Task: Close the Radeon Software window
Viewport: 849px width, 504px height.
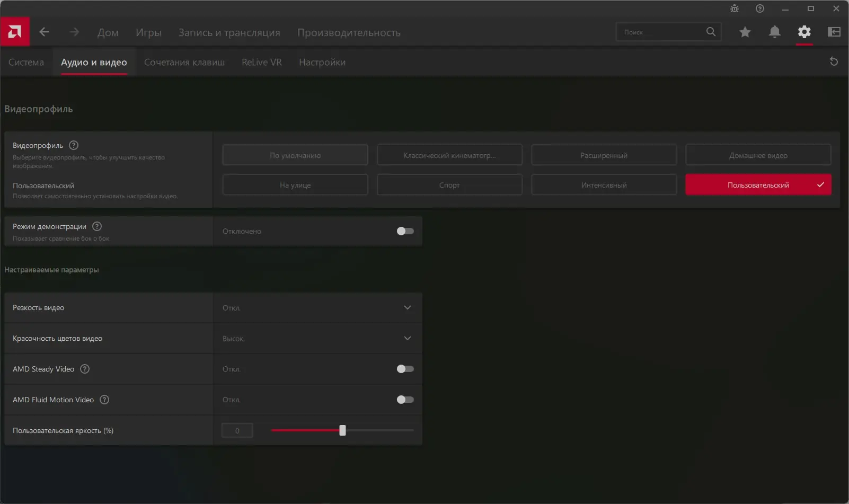Action: click(x=836, y=8)
